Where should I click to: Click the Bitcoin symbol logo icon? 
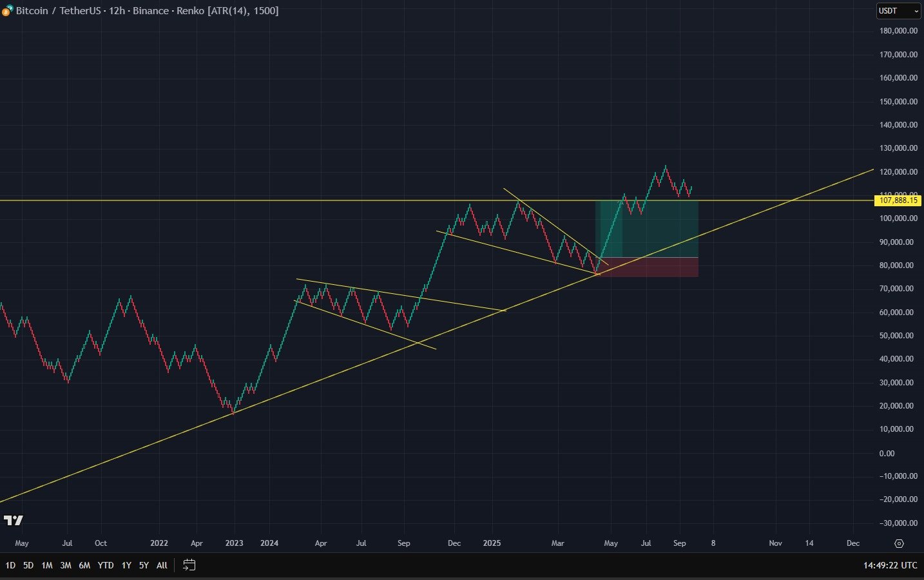tap(8, 11)
